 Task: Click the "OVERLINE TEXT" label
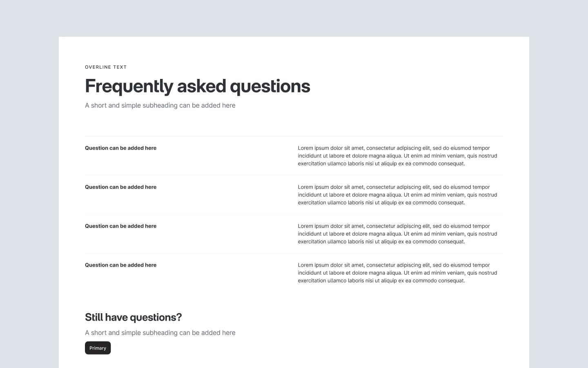click(106, 67)
